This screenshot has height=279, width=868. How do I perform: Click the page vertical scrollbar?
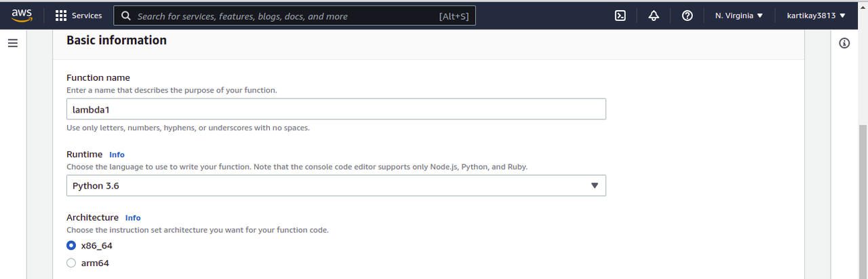(x=863, y=197)
